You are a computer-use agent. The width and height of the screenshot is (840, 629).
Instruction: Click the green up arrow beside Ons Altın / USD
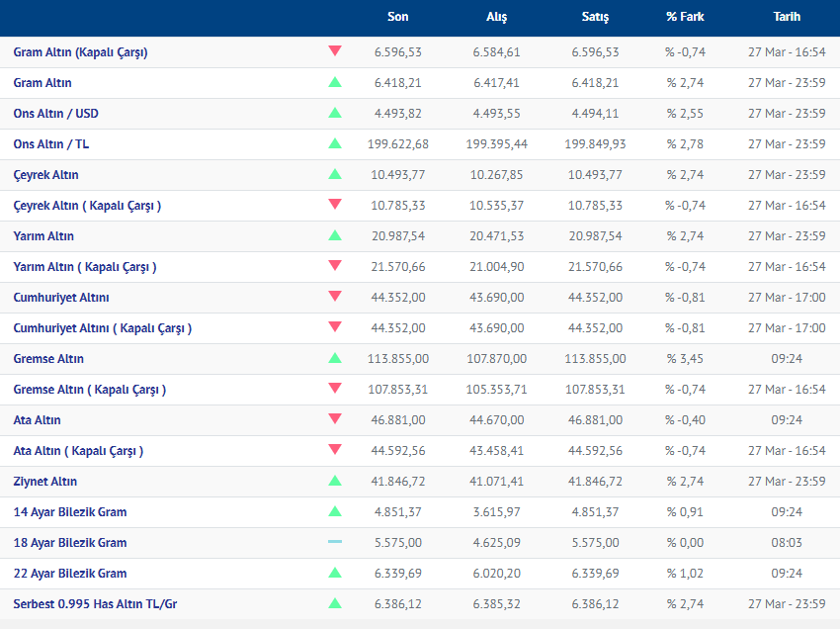(x=335, y=113)
